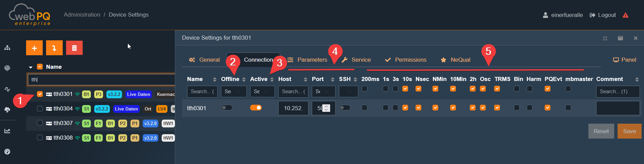Open the network hierarchy sidebar icon

pyautogui.click(x=7, y=48)
